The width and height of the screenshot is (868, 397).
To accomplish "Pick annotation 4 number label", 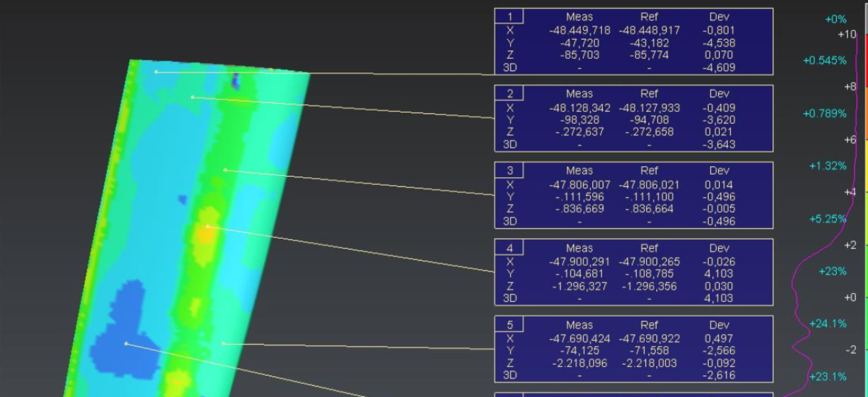I will (509, 248).
